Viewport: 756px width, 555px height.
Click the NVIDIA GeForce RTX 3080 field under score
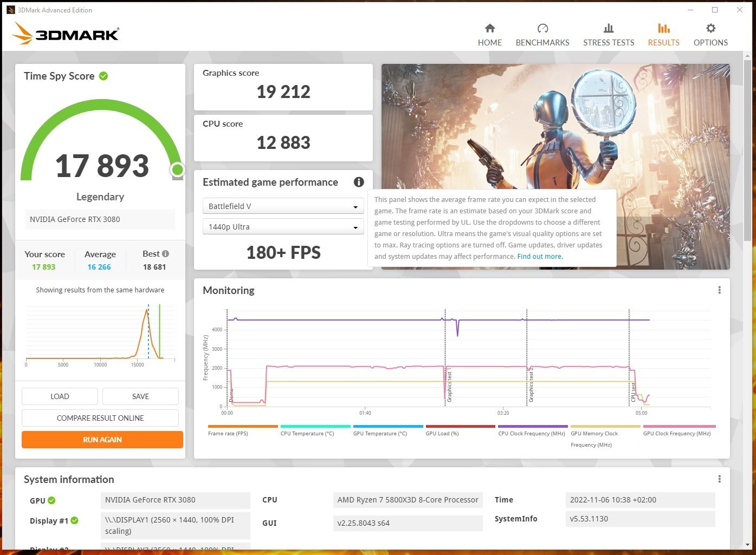(100, 219)
